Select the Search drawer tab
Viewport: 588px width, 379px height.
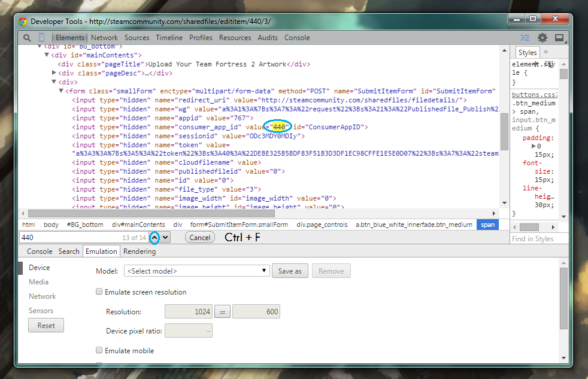[x=69, y=251]
